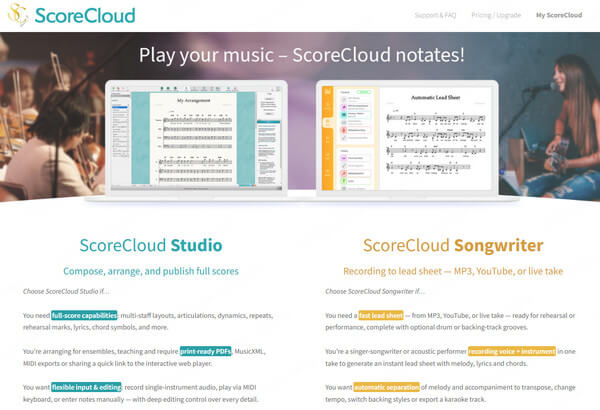Click the My Arrangement laptop screenshot
Screen dimensions: 600x410
coord(196,138)
